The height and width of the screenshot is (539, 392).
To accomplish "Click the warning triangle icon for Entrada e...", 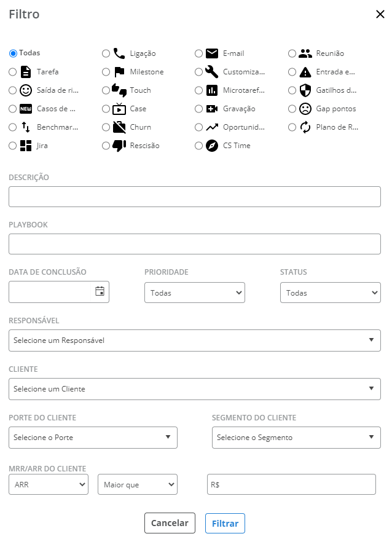I will point(305,72).
